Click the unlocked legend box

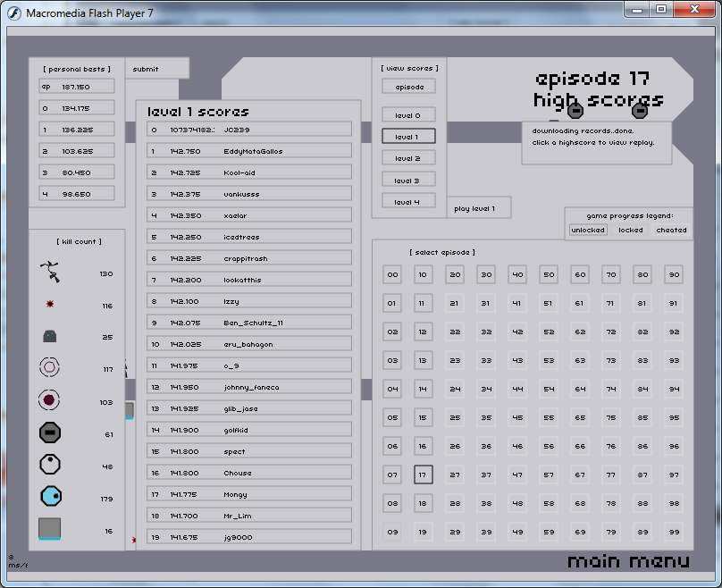click(588, 230)
